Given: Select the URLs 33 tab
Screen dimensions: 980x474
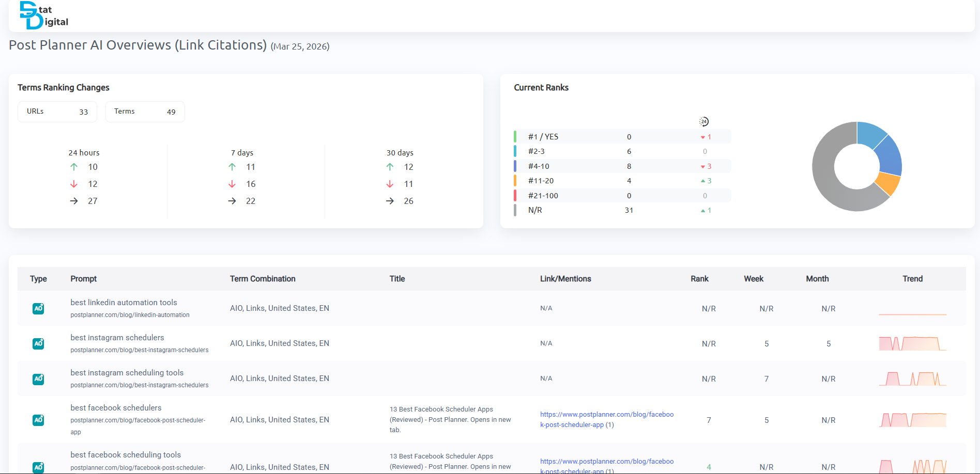Looking at the screenshot, I should point(57,112).
